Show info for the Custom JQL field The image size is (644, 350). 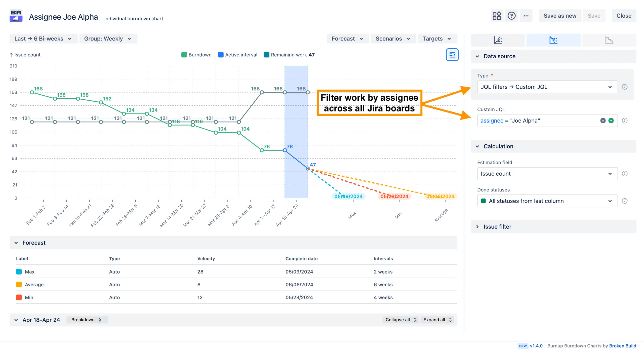tap(625, 121)
